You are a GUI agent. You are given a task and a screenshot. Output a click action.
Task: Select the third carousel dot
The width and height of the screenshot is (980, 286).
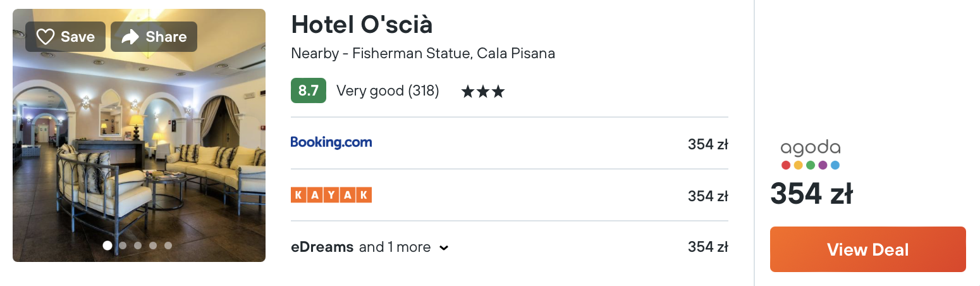[x=138, y=246]
